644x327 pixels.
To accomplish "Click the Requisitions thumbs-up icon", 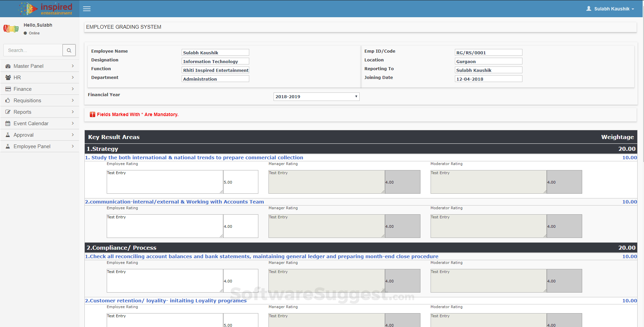I will click(8, 101).
